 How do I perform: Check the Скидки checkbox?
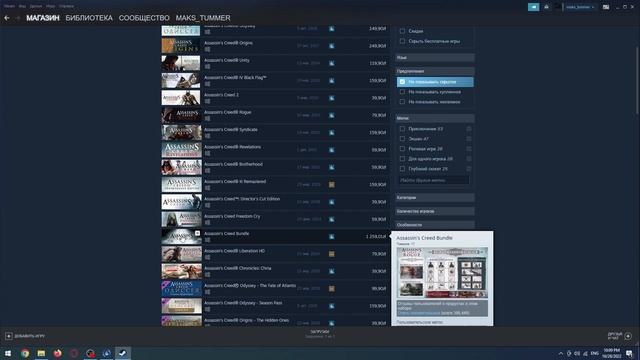(x=402, y=31)
